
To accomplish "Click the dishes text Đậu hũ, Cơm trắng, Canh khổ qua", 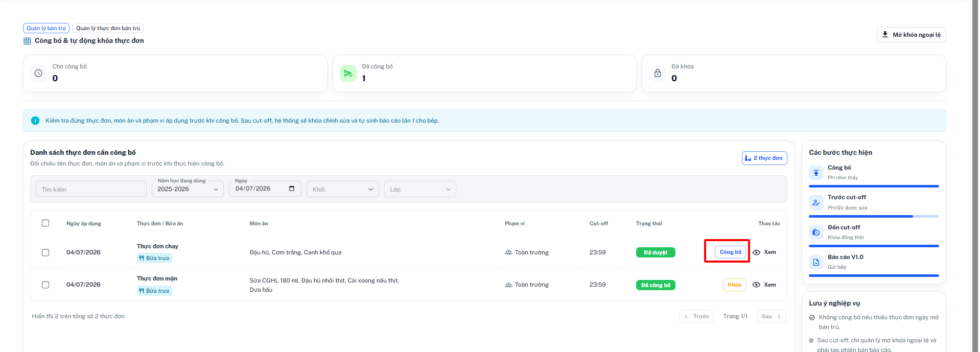I will (295, 252).
